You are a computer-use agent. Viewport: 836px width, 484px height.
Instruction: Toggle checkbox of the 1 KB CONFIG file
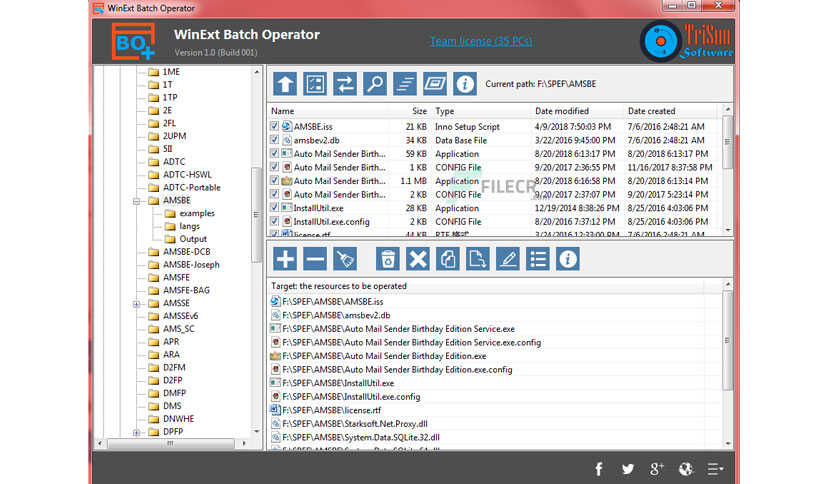point(274,167)
